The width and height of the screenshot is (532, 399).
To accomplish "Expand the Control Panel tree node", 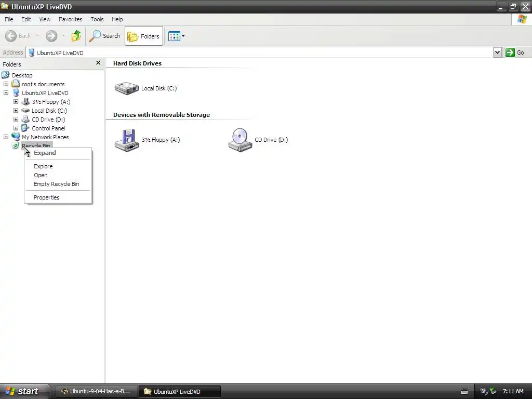I will click(x=16, y=128).
